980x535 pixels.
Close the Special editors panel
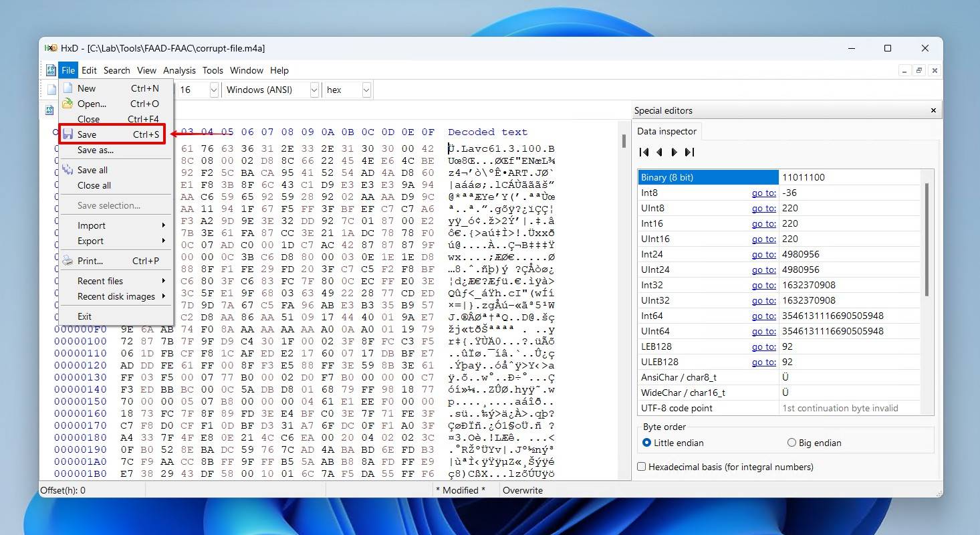pos(934,110)
